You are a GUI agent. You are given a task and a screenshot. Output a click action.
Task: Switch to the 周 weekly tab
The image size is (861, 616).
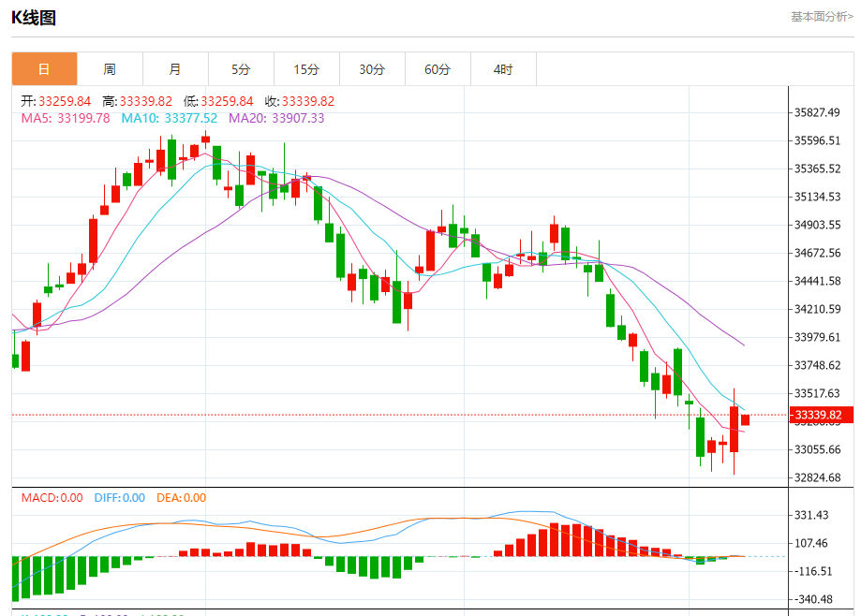(110, 69)
